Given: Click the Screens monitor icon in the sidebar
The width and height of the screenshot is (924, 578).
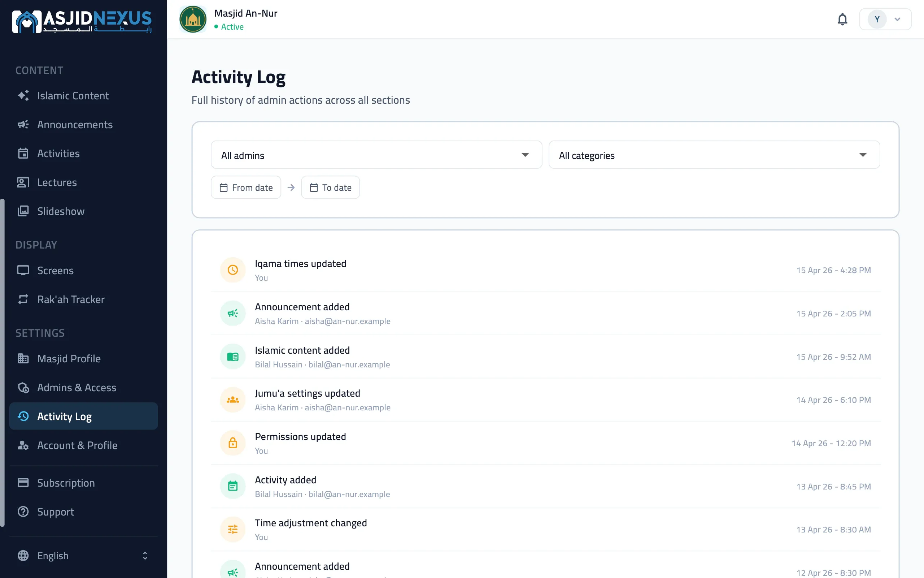Looking at the screenshot, I should (23, 270).
